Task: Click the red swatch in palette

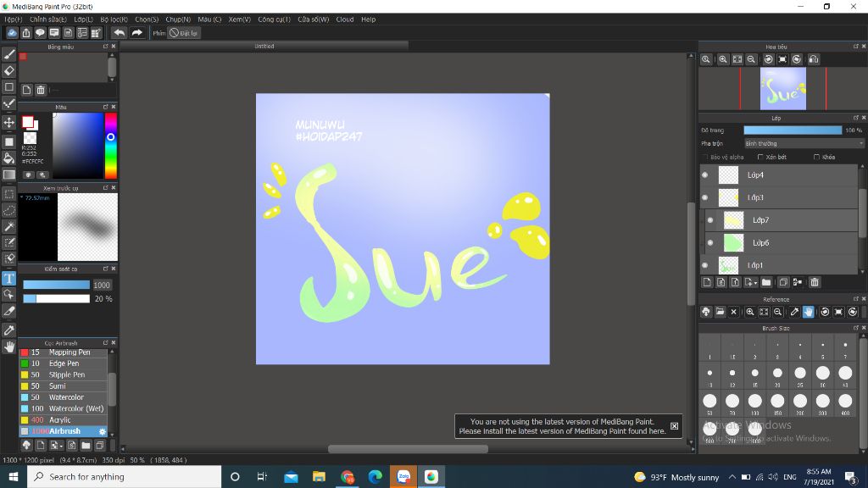Action: 23,57
